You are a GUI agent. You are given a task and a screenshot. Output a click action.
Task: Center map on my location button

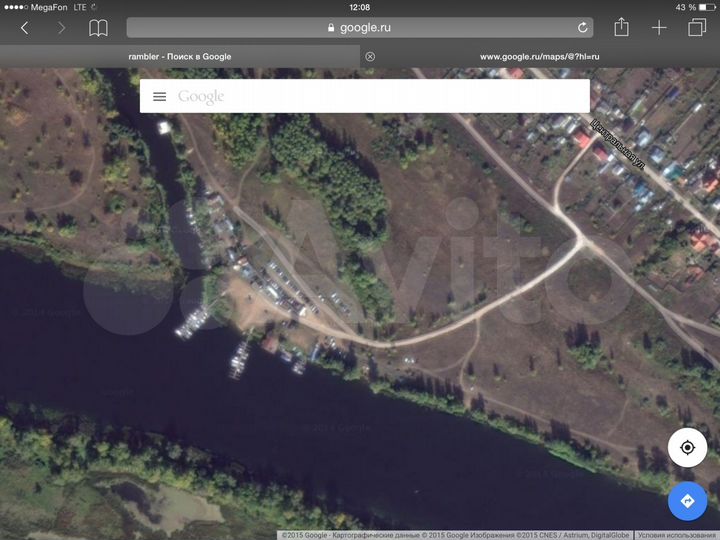point(687,447)
